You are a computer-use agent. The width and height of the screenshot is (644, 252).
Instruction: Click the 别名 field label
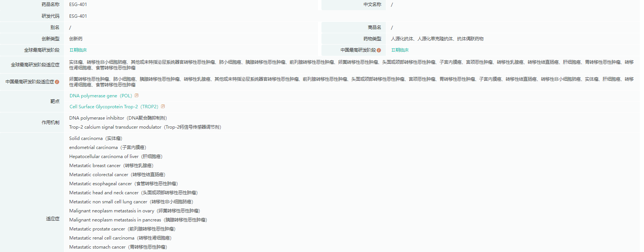tap(55, 28)
